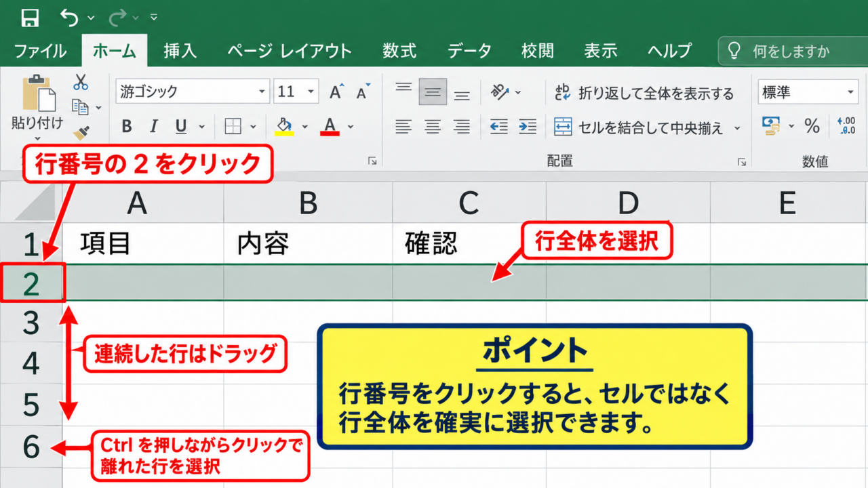Switch to the 挿入 tab
Image resolution: width=868 pixels, height=488 pixels.
(180, 51)
